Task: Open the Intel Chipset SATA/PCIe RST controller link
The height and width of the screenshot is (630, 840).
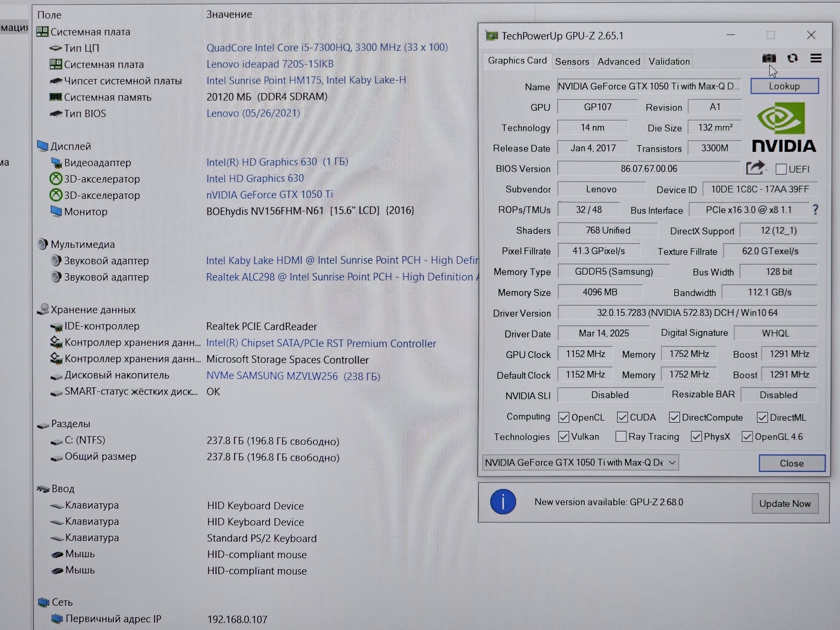Action: pyautogui.click(x=321, y=343)
